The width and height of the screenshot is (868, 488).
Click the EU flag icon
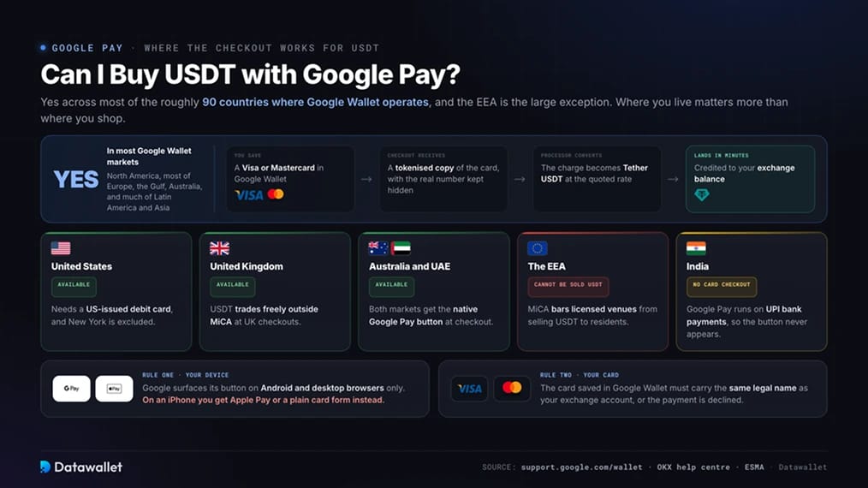click(x=537, y=248)
